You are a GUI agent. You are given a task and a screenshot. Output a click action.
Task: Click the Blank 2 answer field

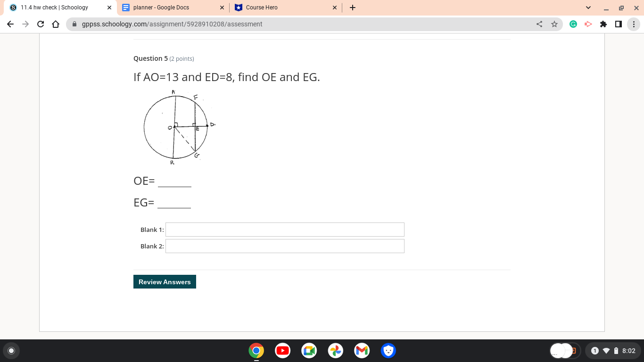(285, 246)
